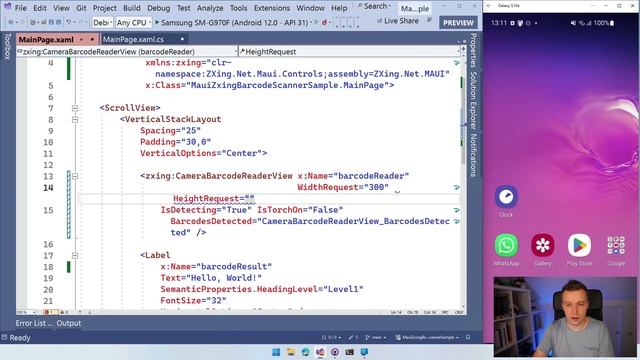The height and width of the screenshot is (360, 640).
Task: Click Visual Studio icon in taskbar
Action: [320, 352]
